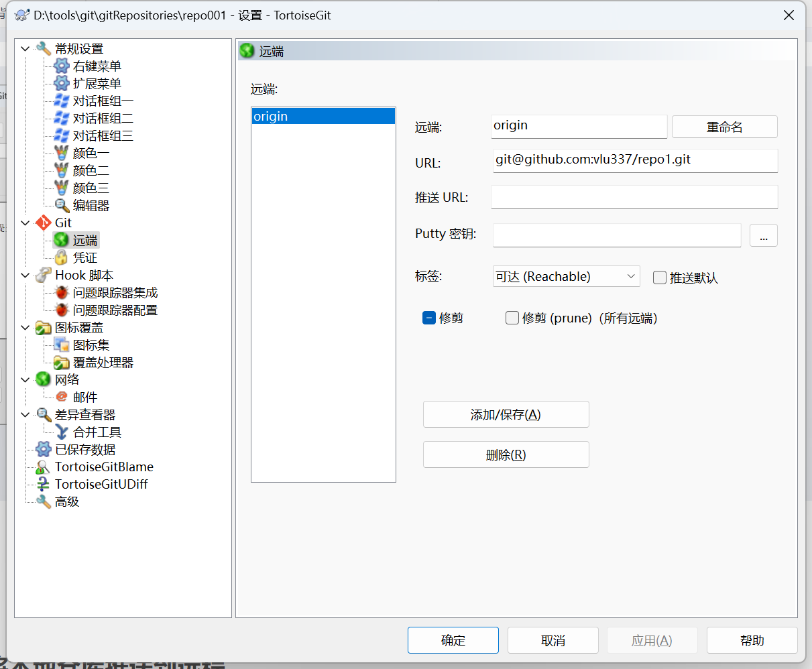Collapse the Git tree node

(x=25, y=223)
